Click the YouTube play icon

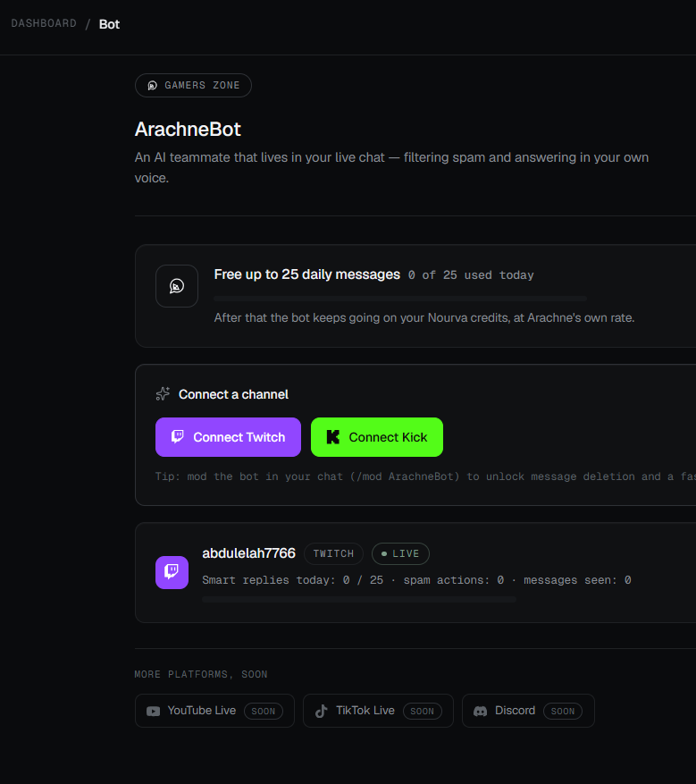point(153,711)
